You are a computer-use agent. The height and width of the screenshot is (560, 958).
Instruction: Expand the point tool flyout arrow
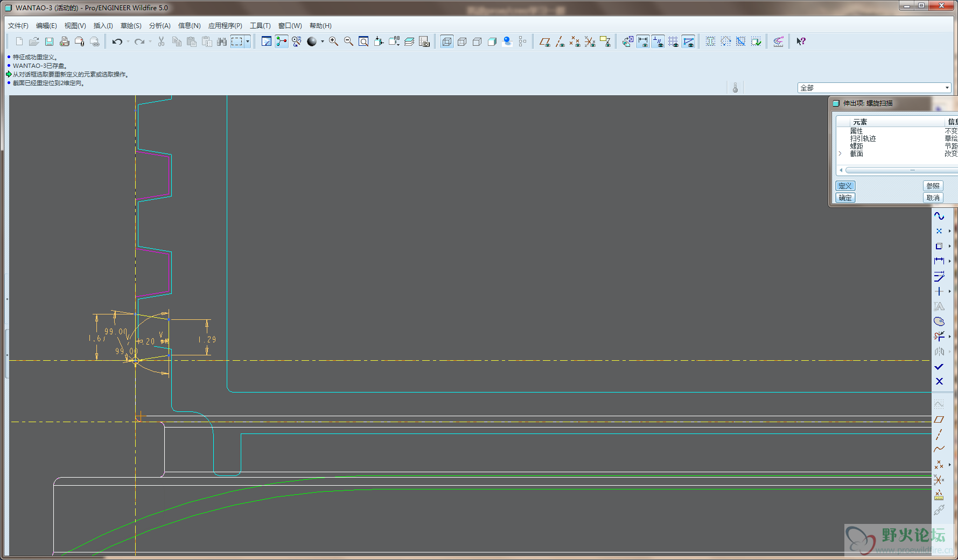point(949,231)
